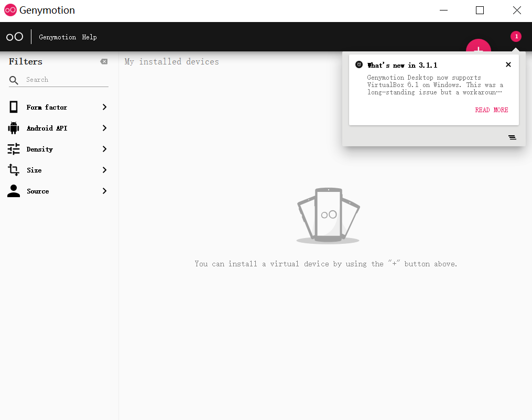Click the Genymotion title bar app icon

(x=10, y=10)
